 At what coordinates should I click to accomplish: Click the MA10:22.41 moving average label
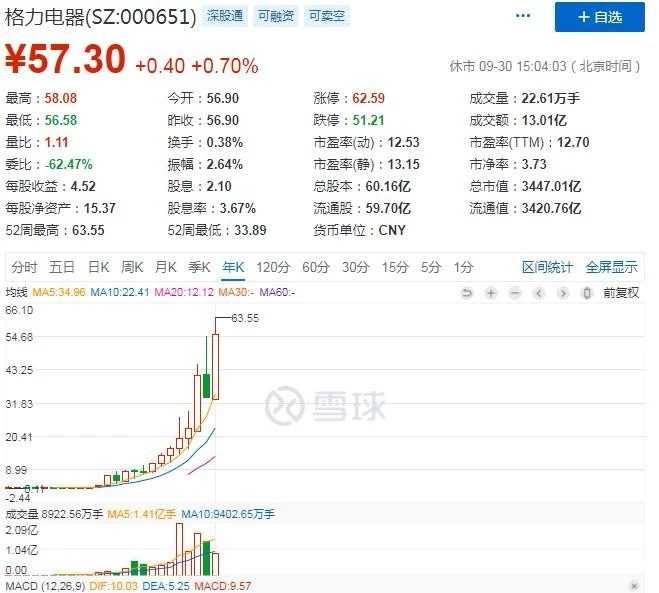point(120,292)
